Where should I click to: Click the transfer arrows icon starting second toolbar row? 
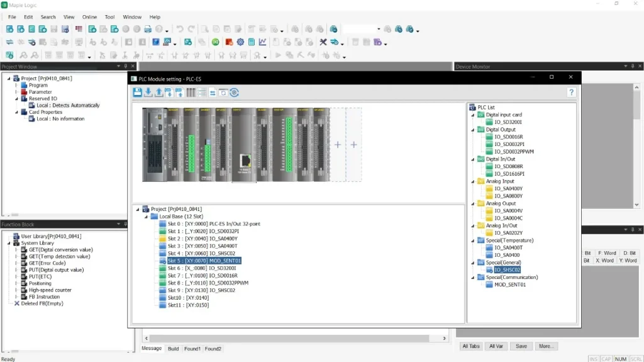[9, 42]
